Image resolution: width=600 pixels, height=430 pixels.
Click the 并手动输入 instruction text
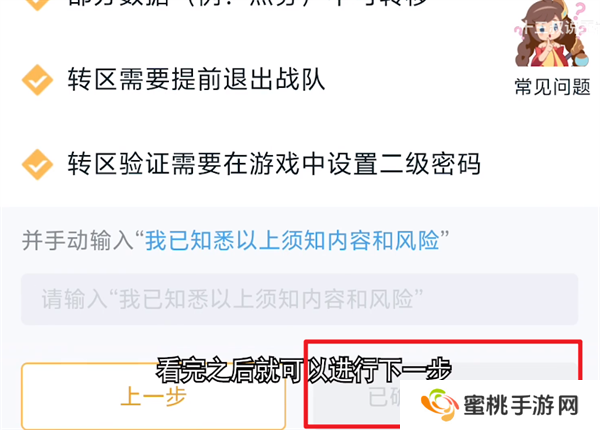point(77,241)
